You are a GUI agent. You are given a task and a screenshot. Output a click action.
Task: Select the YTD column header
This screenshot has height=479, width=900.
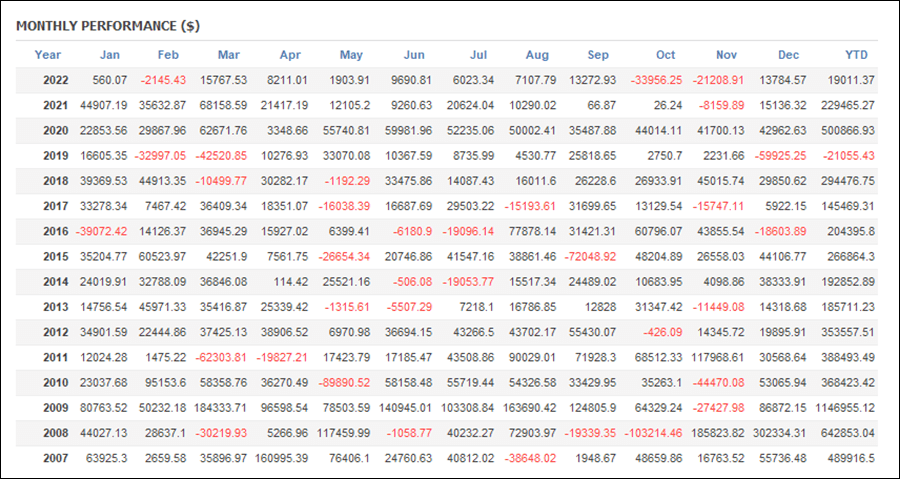click(856, 56)
